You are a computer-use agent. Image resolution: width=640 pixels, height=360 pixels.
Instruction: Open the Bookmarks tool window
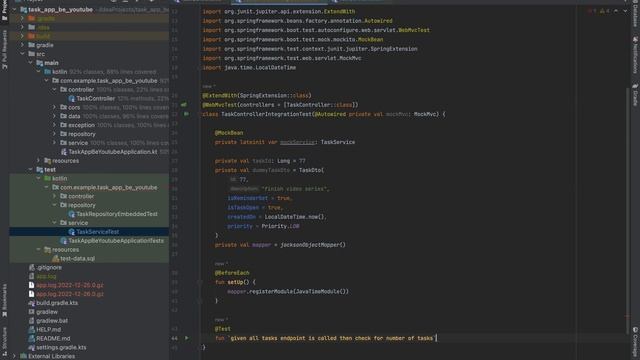tap(4, 301)
